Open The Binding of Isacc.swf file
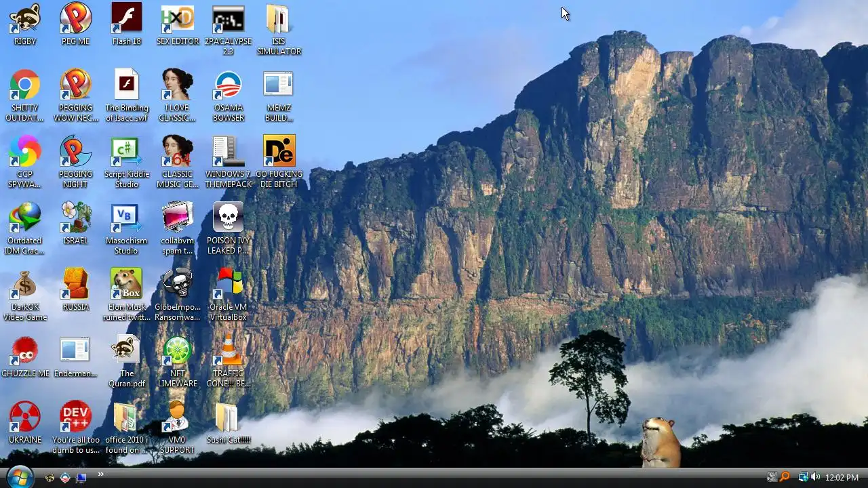 pos(127,85)
